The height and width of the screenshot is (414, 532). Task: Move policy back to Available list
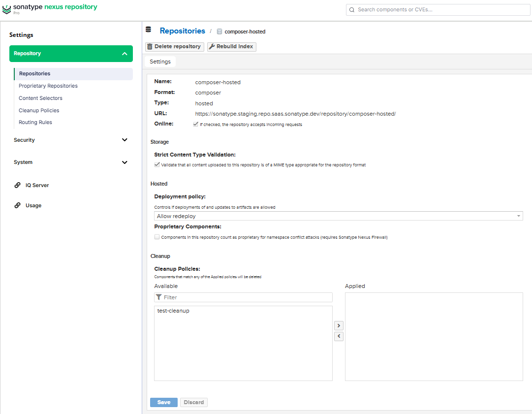tap(339, 336)
